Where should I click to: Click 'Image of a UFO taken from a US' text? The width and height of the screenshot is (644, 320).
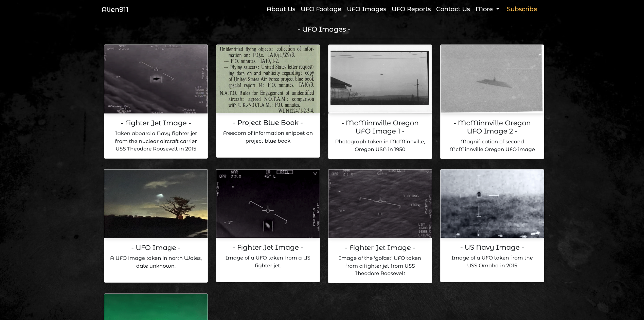click(268, 262)
